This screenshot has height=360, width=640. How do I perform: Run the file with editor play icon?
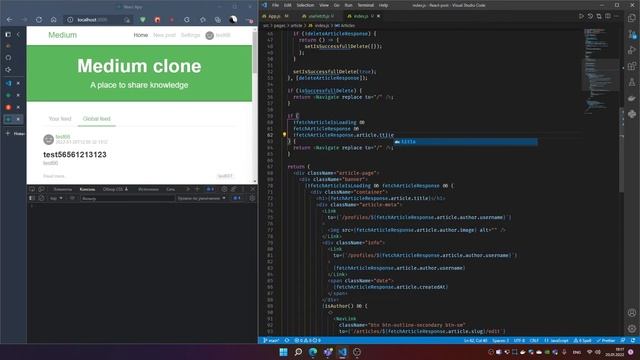(581, 16)
